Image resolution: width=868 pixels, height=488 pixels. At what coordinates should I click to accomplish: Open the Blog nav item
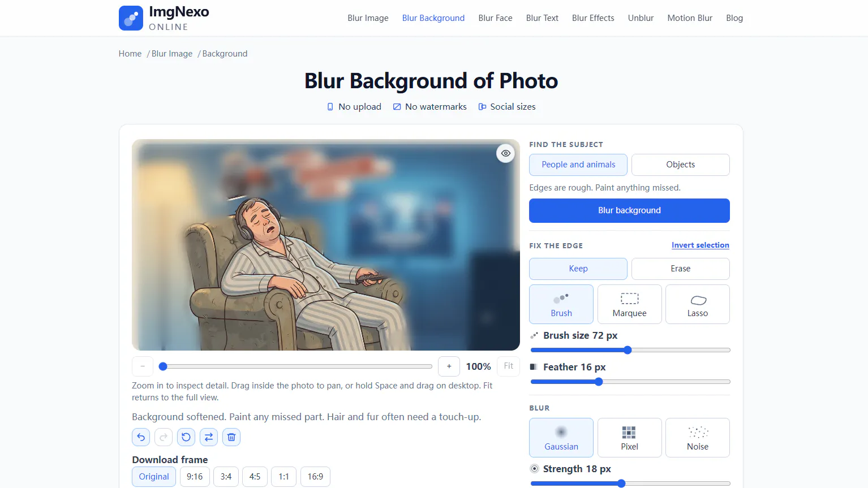pos(734,18)
